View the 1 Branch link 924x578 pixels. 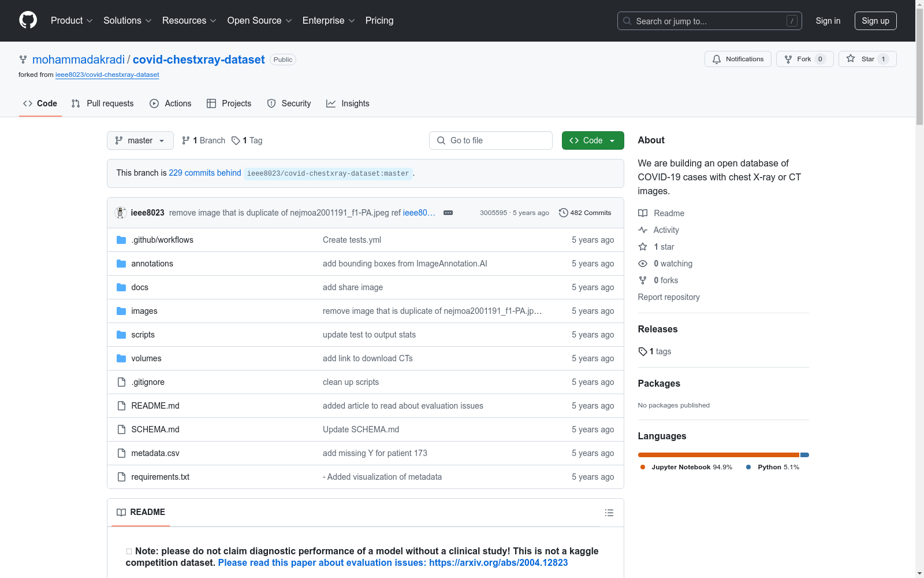(203, 140)
